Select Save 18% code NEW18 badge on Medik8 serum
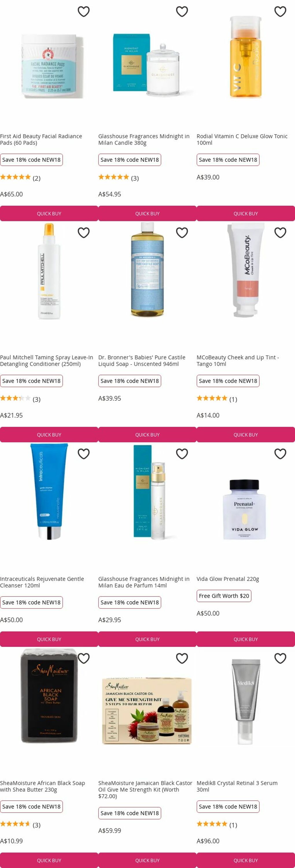 click(228, 806)
